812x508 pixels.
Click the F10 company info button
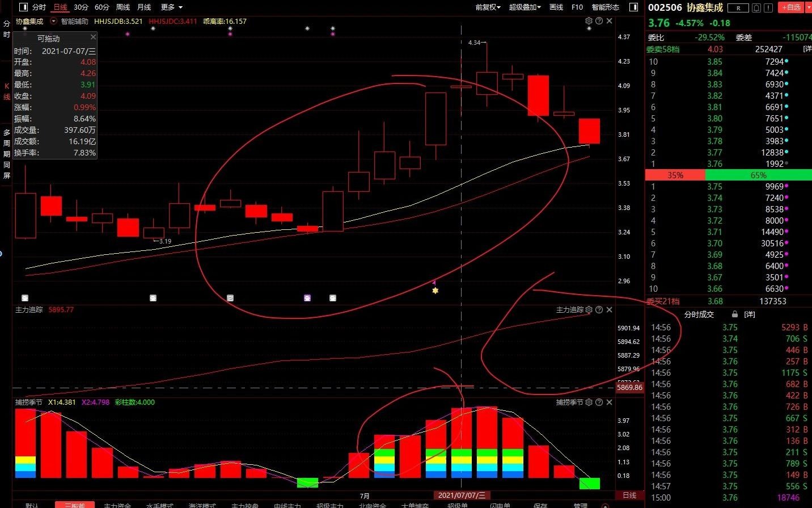click(577, 7)
